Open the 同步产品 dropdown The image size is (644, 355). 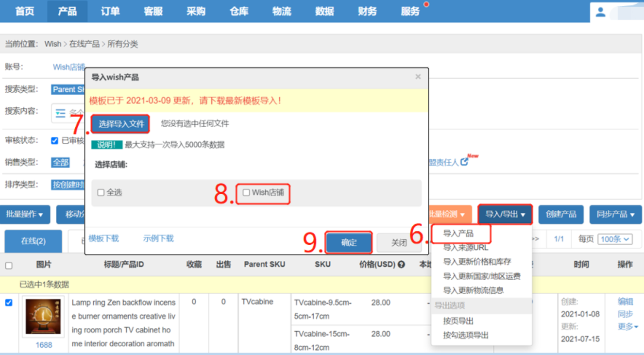tap(615, 214)
